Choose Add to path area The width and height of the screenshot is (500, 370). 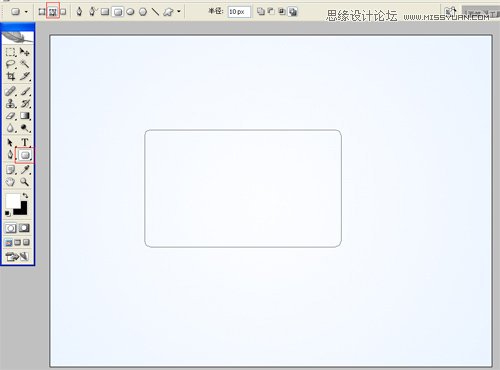point(261,12)
